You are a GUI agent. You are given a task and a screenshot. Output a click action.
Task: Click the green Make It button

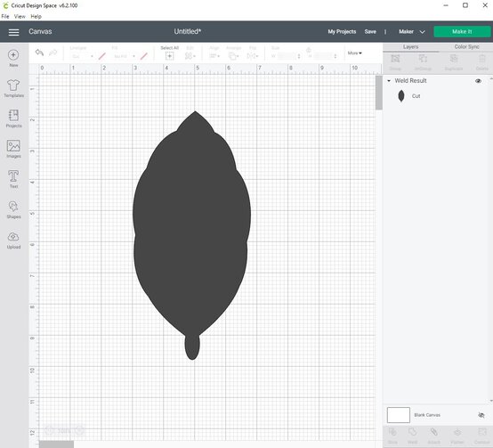462,32
